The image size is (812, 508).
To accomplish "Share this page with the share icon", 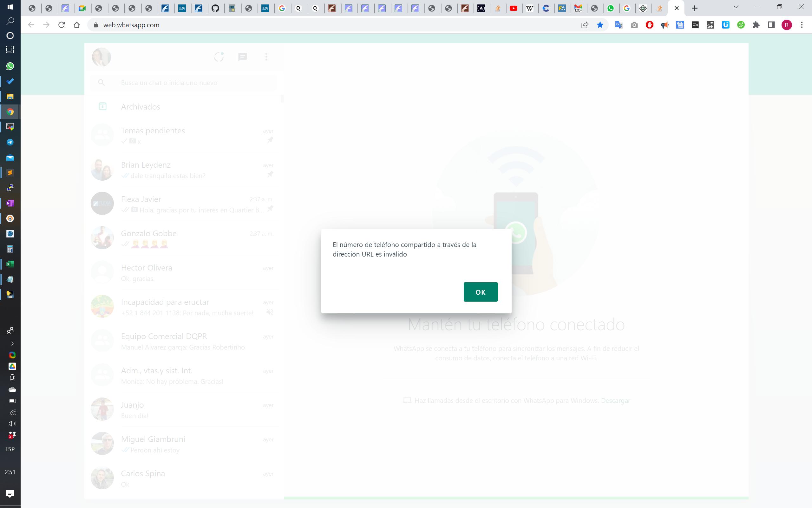I will point(585,25).
